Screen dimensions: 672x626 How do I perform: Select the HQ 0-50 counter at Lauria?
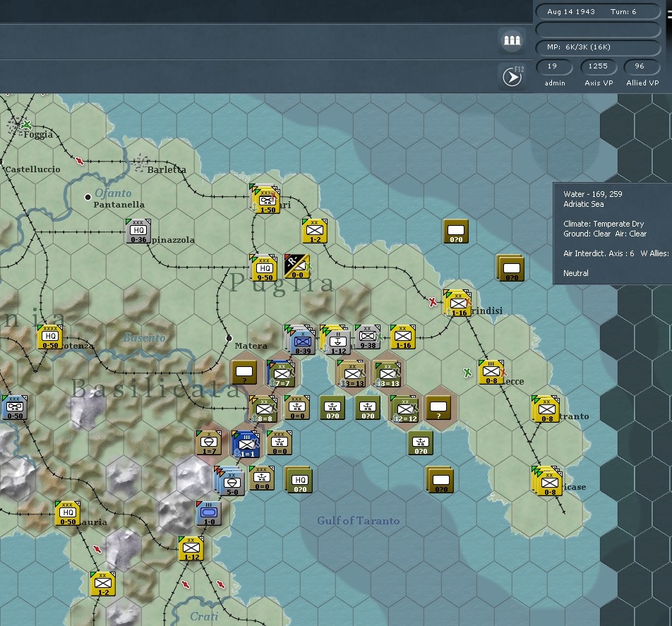[68, 513]
